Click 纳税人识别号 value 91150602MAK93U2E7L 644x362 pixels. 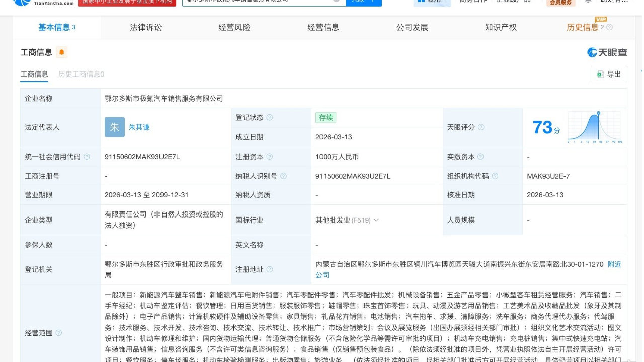(x=353, y=176)
